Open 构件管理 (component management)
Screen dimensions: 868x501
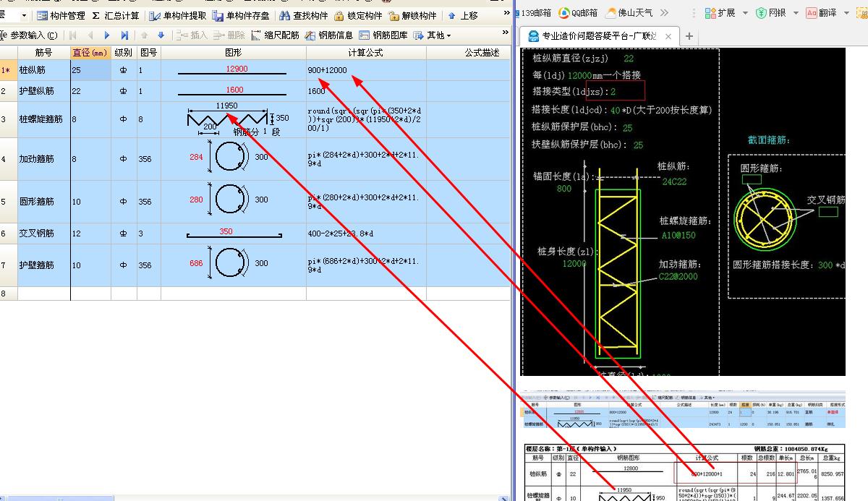[61, 15]
